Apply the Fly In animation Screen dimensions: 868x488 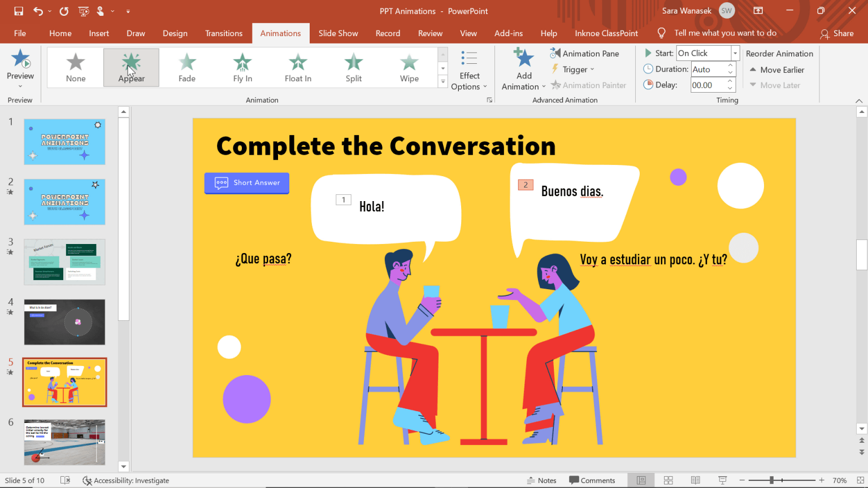(x=242, y=67)
